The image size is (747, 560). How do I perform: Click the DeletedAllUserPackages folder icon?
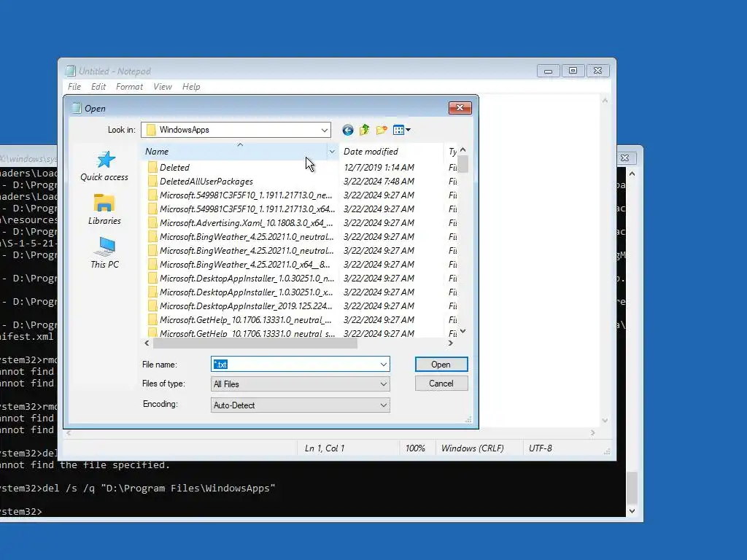[152, 181]
